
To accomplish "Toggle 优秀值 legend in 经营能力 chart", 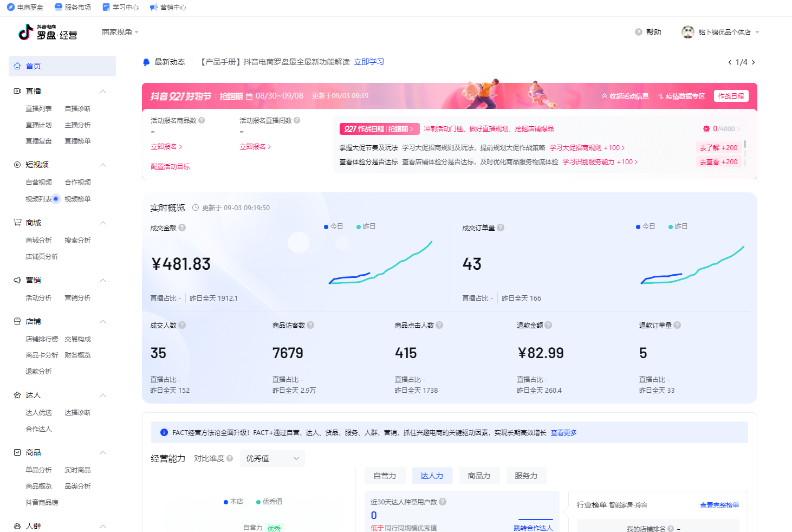I will tap(269, 502).
